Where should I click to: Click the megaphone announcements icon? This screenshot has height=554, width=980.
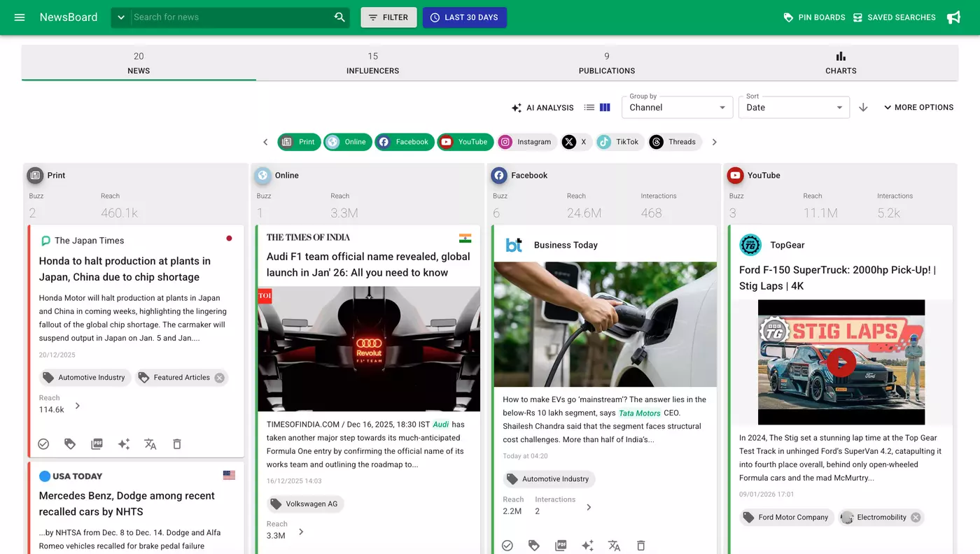coord(953,17)
